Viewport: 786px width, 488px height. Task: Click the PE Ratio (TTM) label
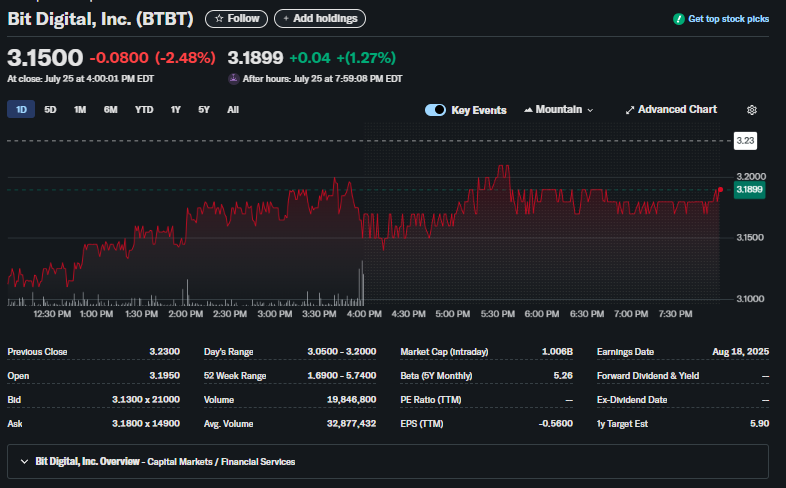tap(431, 400)
